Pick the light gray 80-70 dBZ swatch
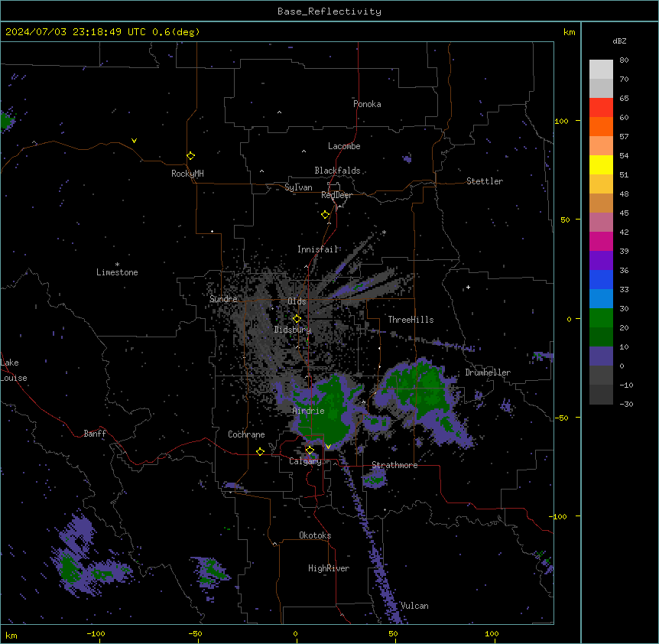This screenshot has height=644, width=659. point(601,70)
